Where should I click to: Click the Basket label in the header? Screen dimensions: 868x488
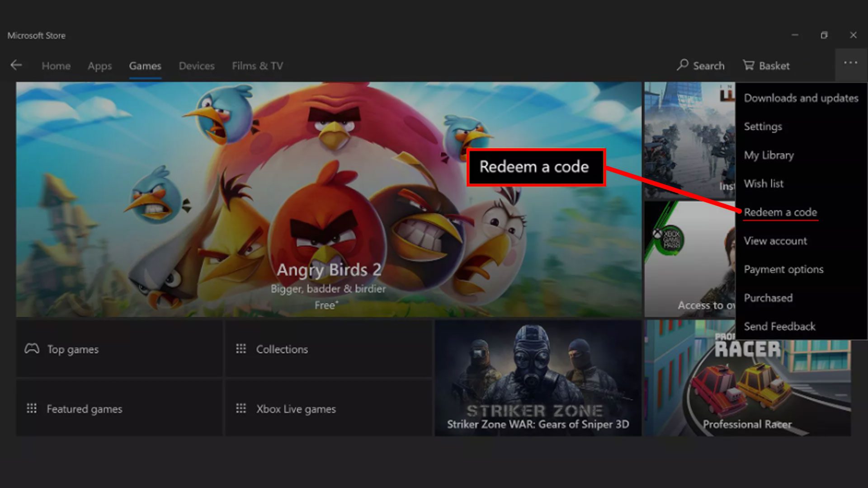(x=774, y=66)
